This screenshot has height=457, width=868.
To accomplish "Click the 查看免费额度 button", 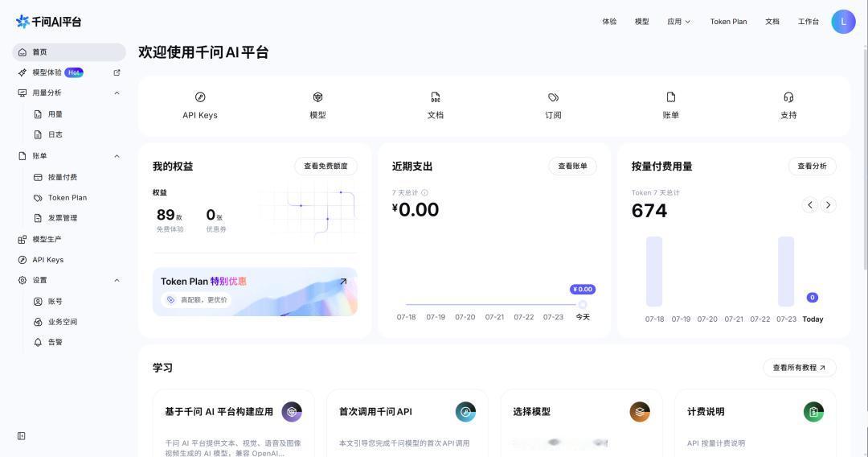I will tap(325, 167).
